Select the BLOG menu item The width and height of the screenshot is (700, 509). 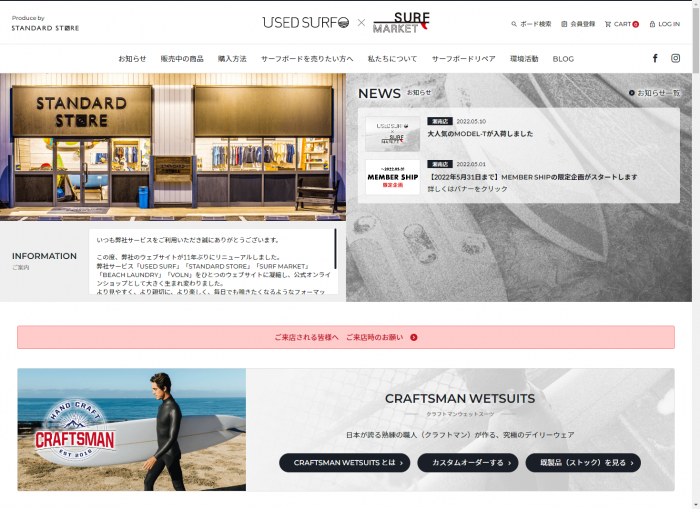pyautogui.click(x=563, y=59)
